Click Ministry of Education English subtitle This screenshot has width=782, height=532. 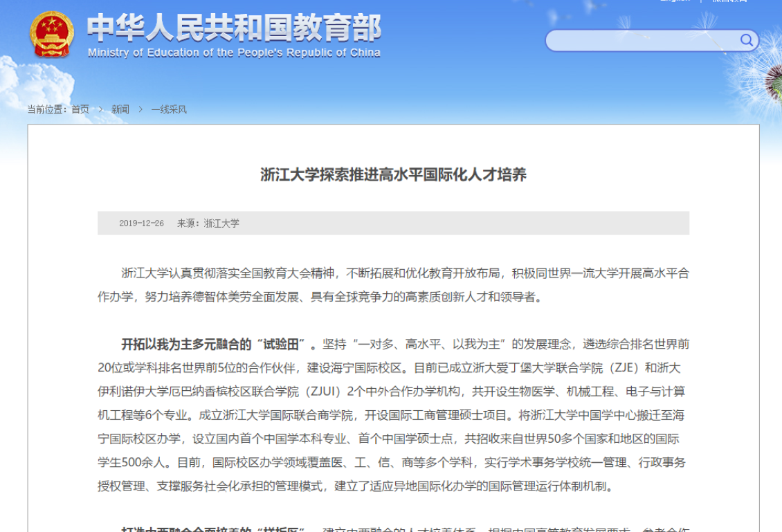click(234, 53)
